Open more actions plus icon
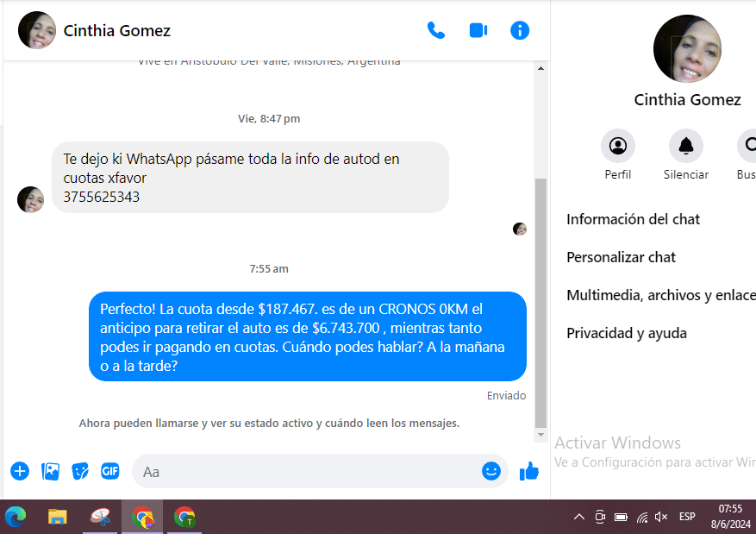 (20, 471)
